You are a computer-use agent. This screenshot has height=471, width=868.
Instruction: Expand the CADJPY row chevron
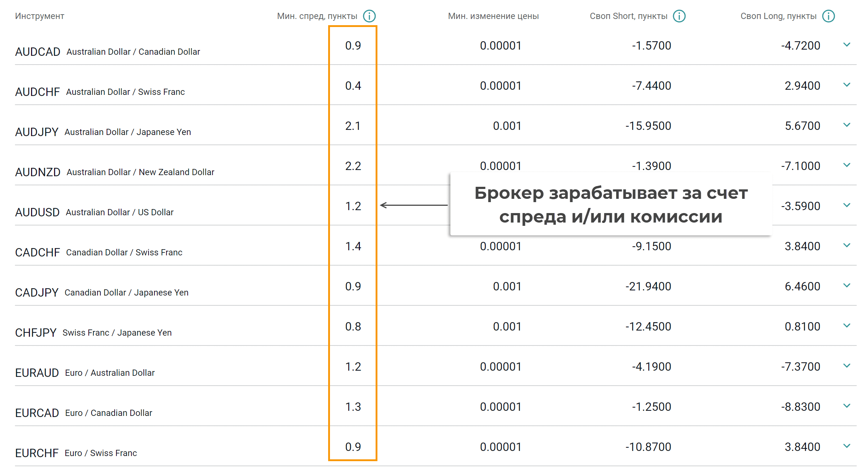[x=847, y=286]
